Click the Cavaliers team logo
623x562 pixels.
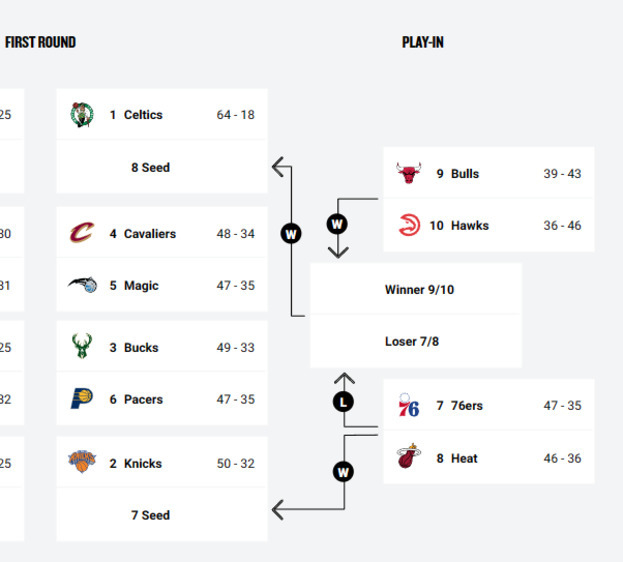(82, 234)
